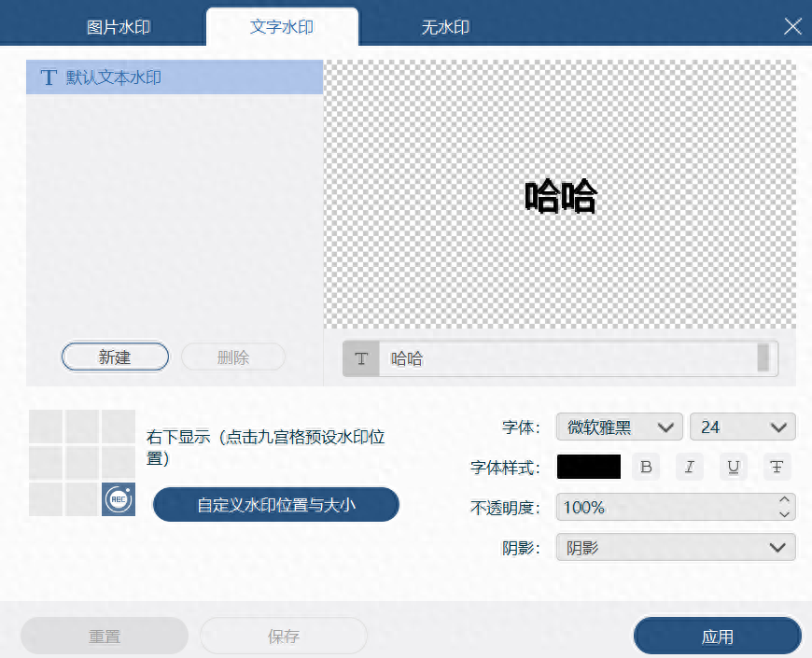Click the REC position icon in the nine-grid
The height and width of the screenshot is (658, 812).
click(x=119, y=500)
